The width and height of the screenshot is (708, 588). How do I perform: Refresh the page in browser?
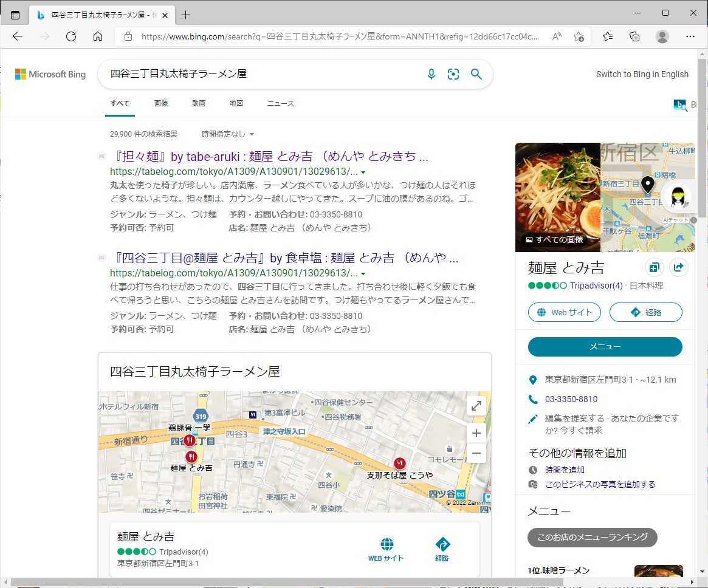point(71,36)
